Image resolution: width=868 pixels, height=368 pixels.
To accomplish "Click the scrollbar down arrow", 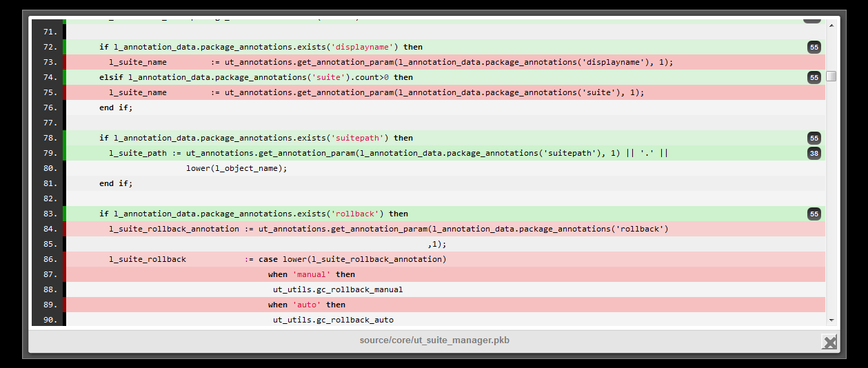I will coord(831,320).
